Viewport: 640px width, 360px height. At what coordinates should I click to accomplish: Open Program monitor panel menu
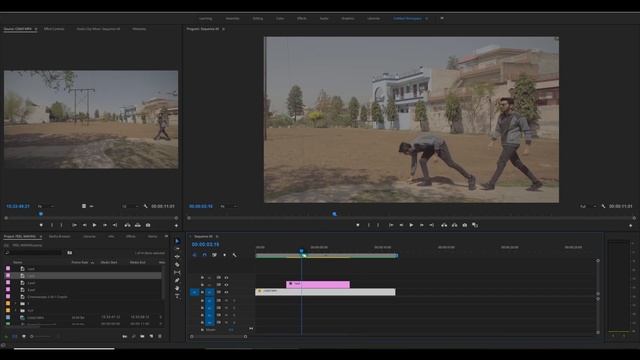click(x=223, y=29)
